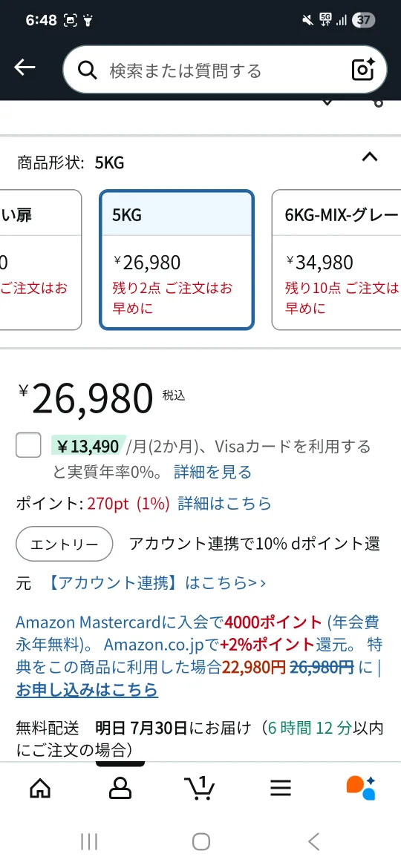Open camera lens search icon

click(x=363, y=70)
